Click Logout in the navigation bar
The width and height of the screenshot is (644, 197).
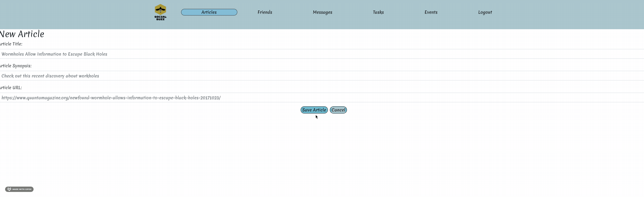(x=485, y=12)
